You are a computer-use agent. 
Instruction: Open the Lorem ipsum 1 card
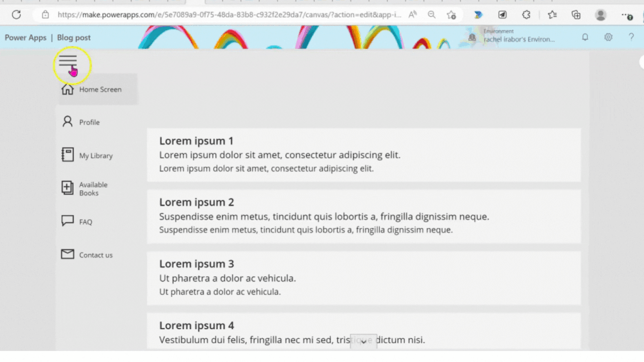(364, 155)
